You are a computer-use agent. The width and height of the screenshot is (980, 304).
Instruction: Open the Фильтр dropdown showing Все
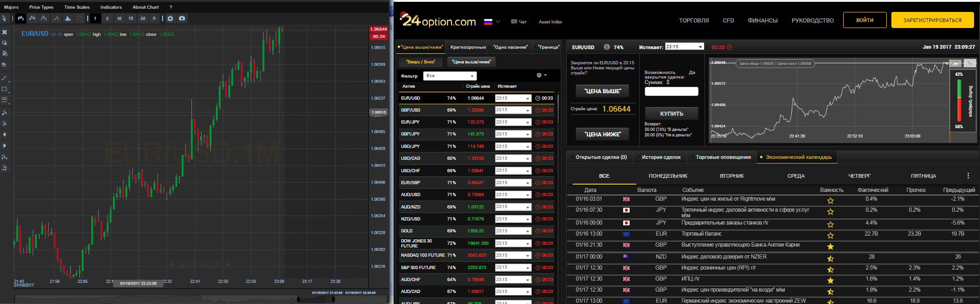(x=450, y=76)
